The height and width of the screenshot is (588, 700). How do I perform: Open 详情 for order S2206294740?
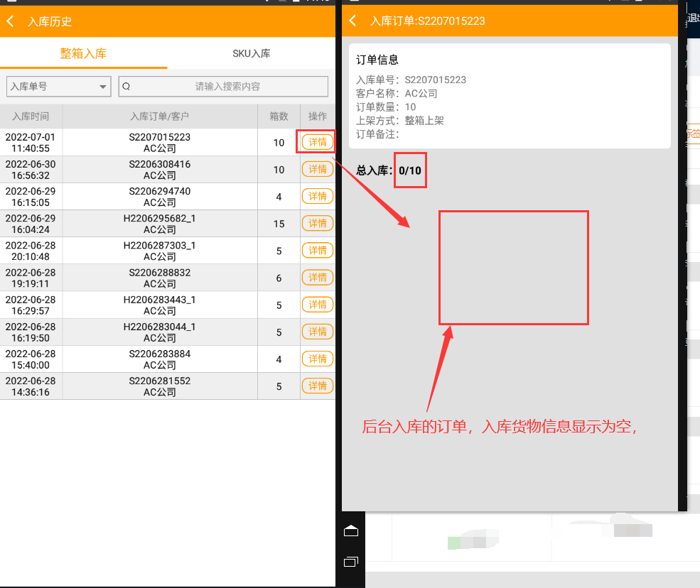[x=317, y=196]
